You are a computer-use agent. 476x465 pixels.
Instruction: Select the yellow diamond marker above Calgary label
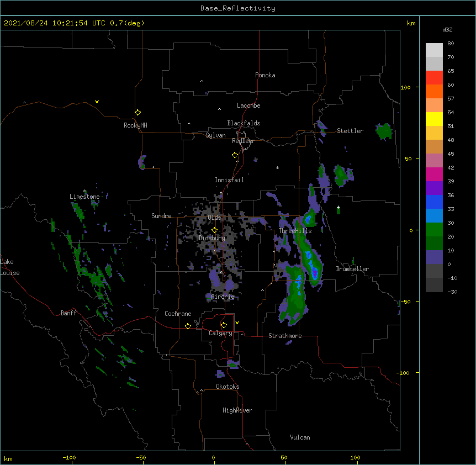tap(224, 325)
